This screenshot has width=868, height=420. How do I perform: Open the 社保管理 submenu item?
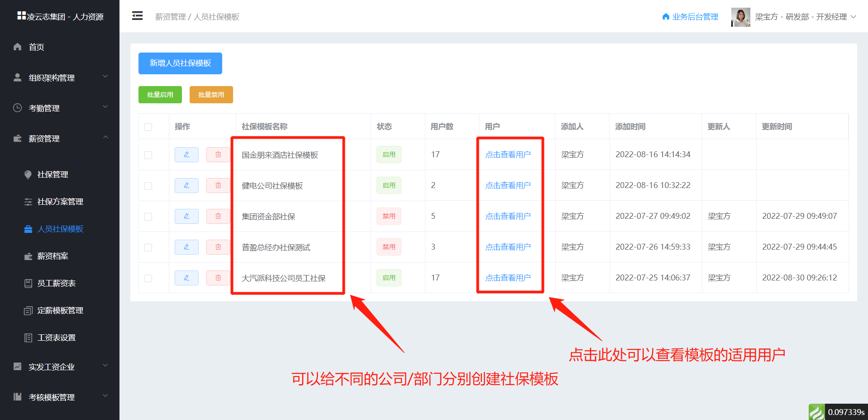60,174
